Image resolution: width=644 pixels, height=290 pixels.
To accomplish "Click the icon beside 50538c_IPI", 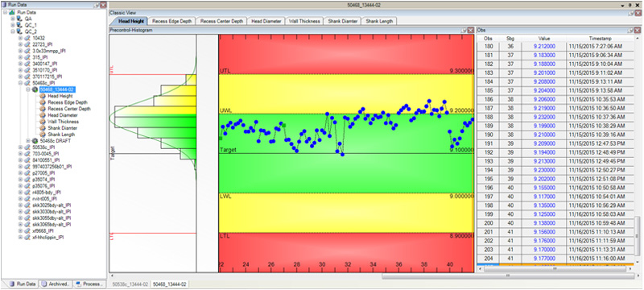I will tap(27, 147).
